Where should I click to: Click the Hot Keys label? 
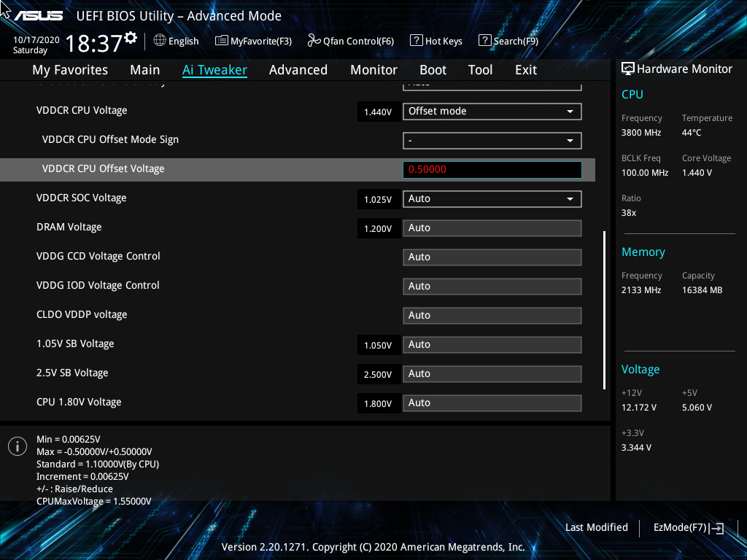(x=444, y=41)
